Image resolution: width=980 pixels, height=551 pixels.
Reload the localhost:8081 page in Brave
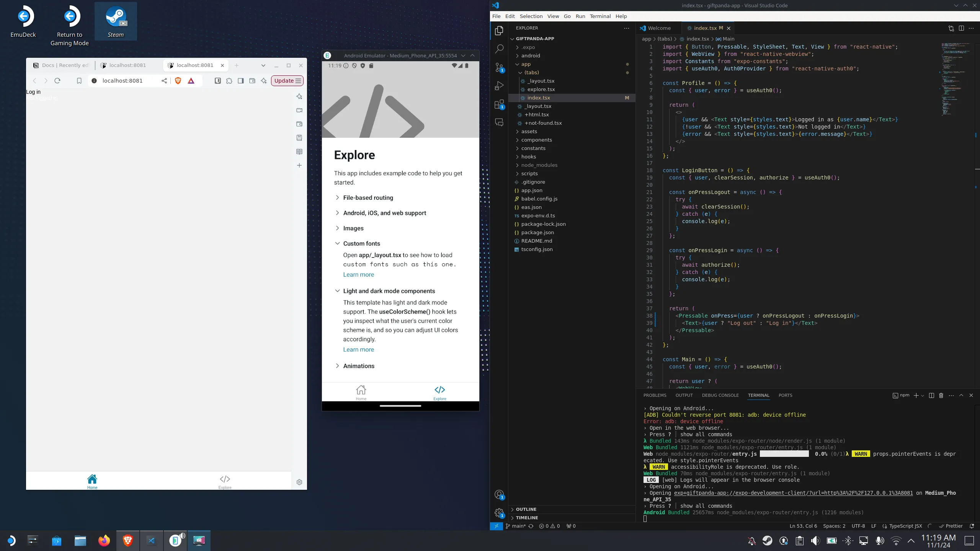[57, 80]
